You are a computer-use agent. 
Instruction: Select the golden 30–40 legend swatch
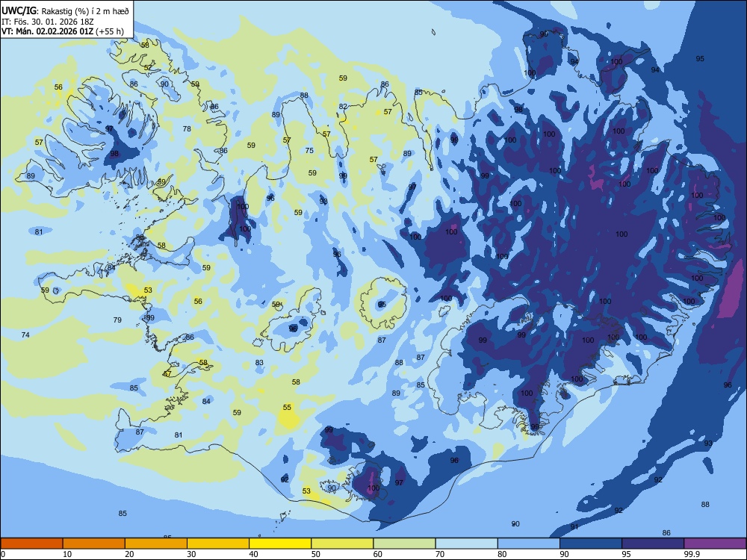(218, 544)
